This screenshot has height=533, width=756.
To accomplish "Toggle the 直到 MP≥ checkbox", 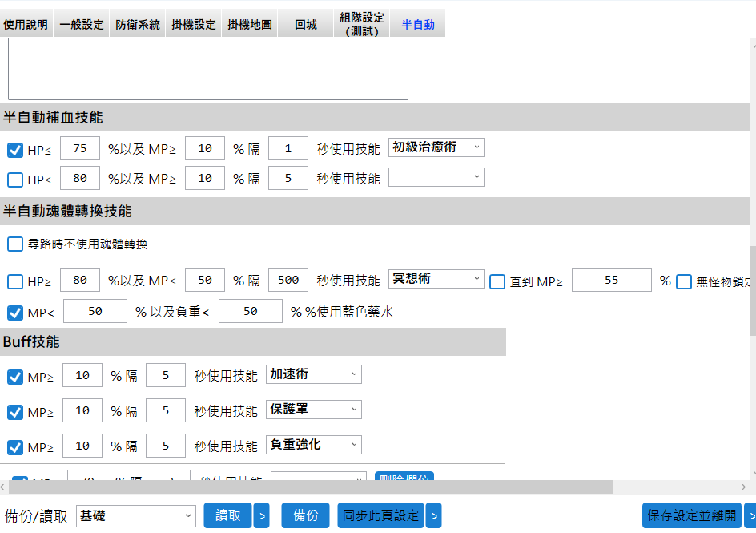I will coord(497,281).
